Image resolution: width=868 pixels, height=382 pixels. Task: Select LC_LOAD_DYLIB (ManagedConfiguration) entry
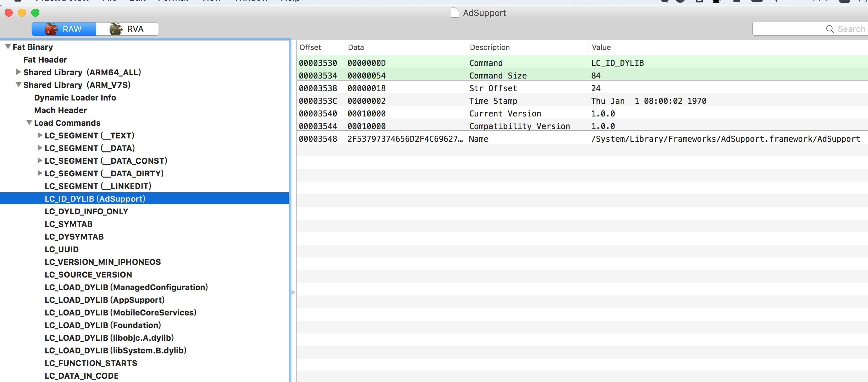126,287
